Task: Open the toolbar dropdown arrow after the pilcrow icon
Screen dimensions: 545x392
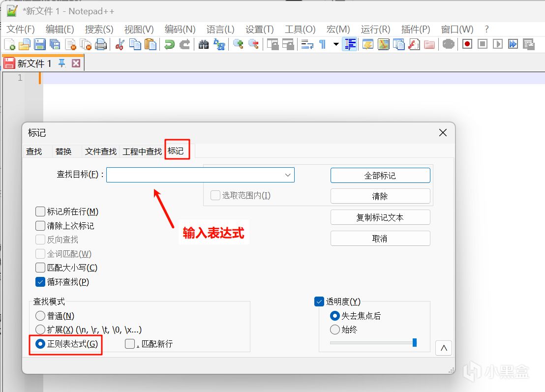Action: pyautogui.click(x=336, y=44)
